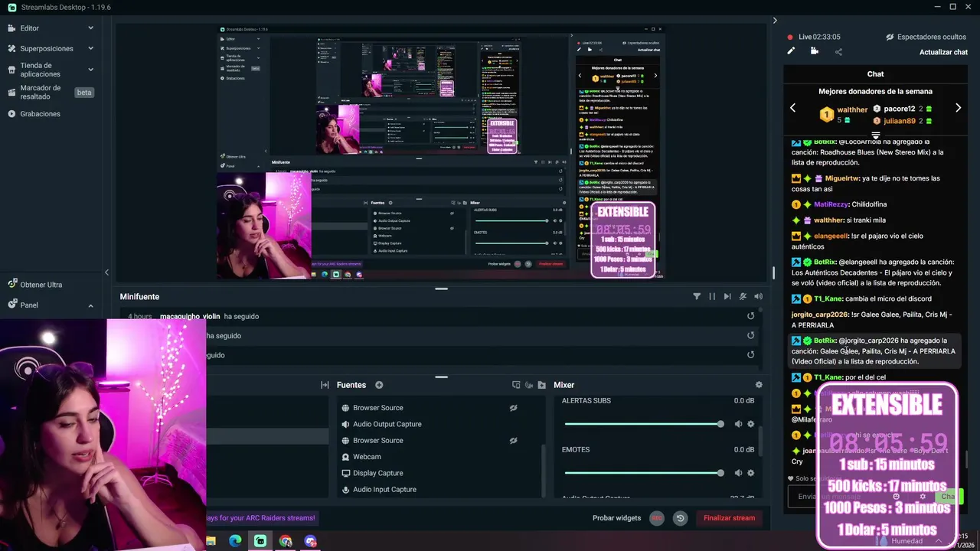Filter Minifuente events with the funnel icon

tap(697, 296)
